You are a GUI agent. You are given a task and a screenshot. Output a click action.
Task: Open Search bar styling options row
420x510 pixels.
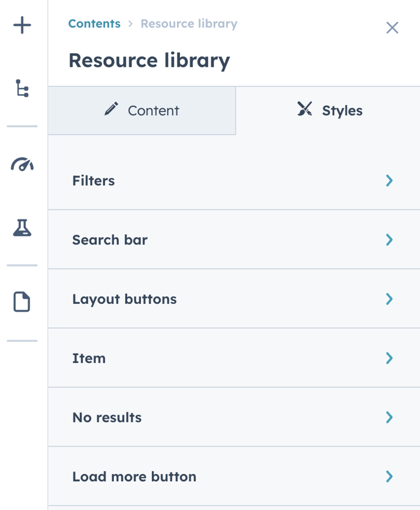click(x=234, y=240)
